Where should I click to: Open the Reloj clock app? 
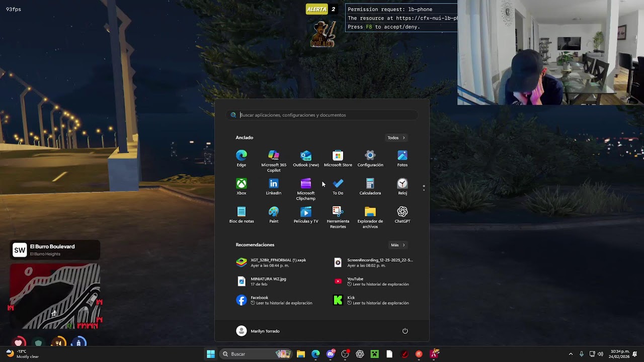pyautogui.click(x=403, y=187)
